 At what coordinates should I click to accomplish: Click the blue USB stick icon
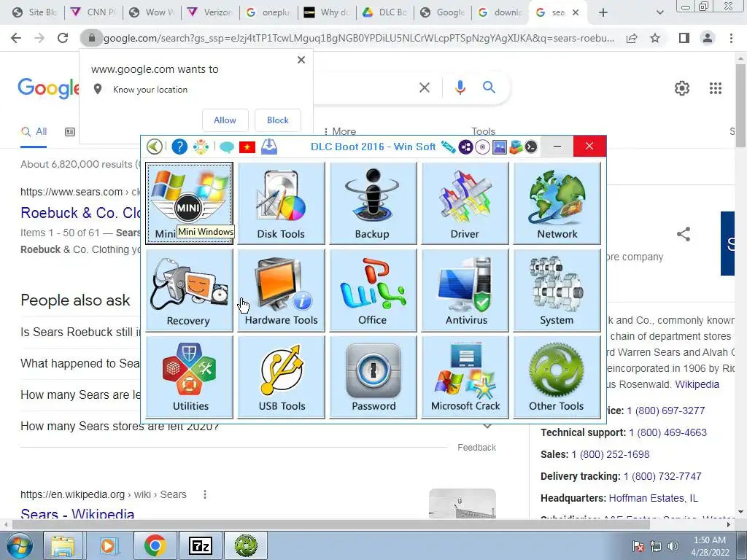[x=448, y=147]
